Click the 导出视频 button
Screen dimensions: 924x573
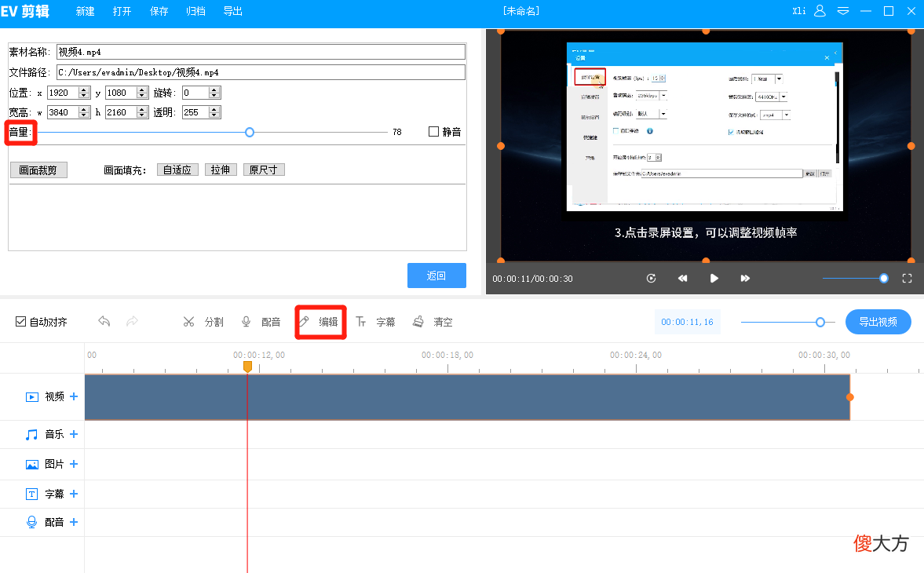pyautogui.click(x=878, y=322)
